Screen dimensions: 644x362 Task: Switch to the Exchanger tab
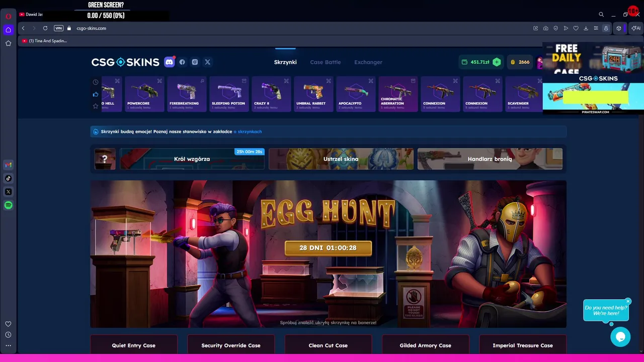click(368, 62)
